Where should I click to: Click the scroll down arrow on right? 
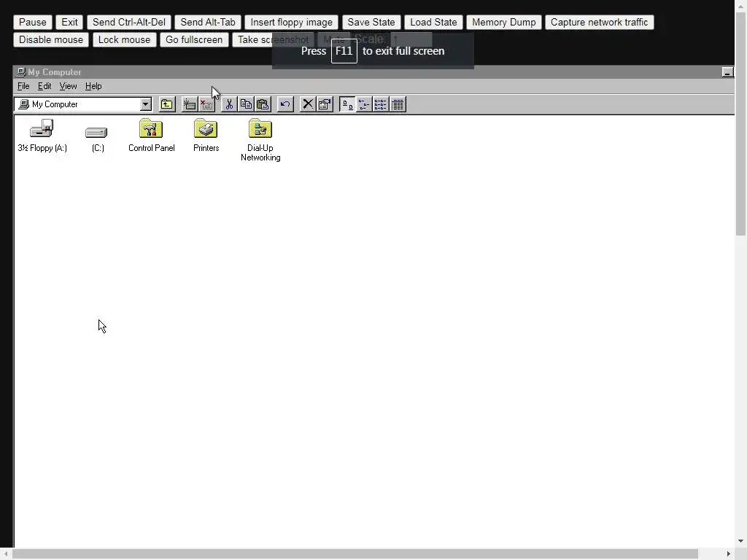coord(741,541)
